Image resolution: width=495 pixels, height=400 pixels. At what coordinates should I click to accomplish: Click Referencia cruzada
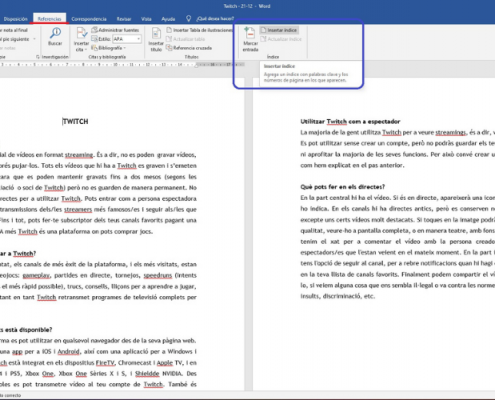189,48
